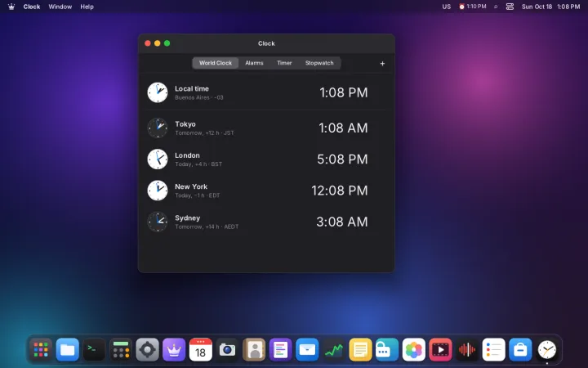Open the Stocks chart app in dock

pyautogui.click(x=334, y=350)
